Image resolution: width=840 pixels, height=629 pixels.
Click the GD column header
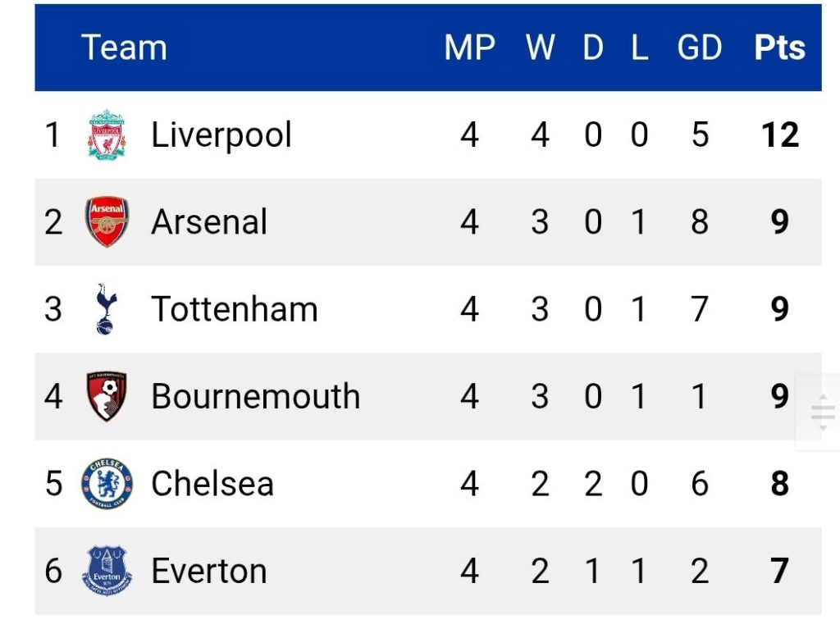[699, 48]
